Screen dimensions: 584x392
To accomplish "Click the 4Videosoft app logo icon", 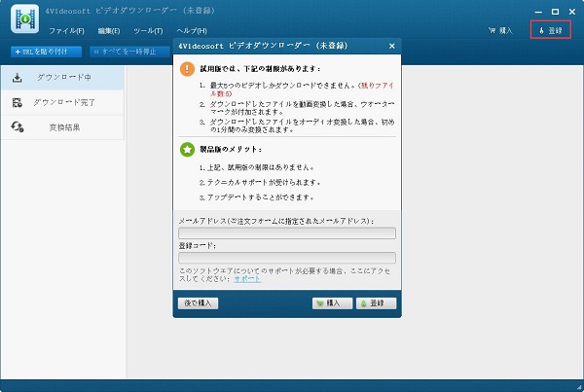I will click(24, 18).
